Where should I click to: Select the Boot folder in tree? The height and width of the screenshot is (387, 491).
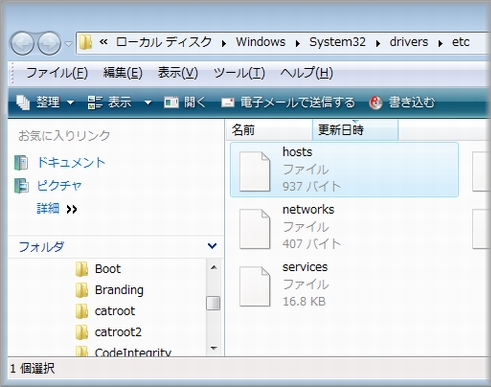(x=108, y=269)
